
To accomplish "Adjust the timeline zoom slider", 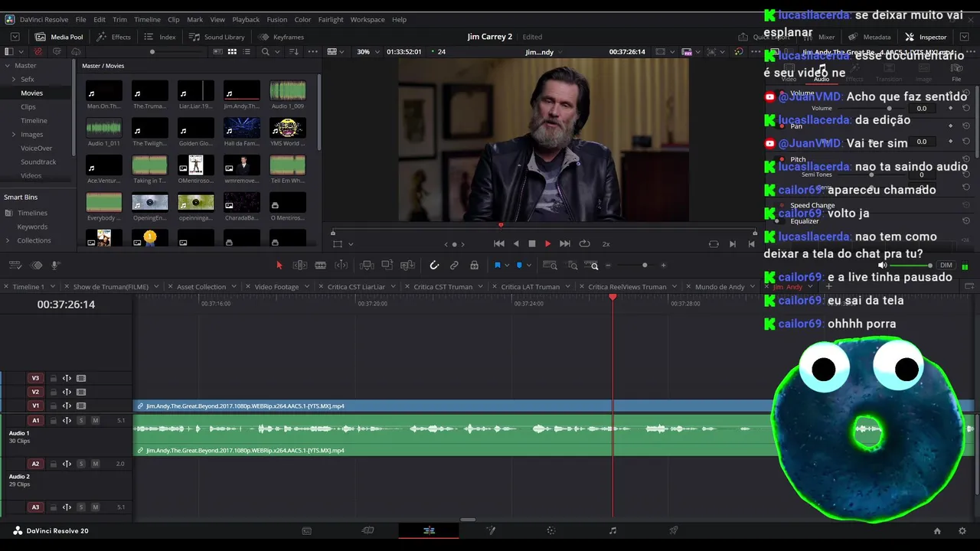I will [x=645, y=266].
